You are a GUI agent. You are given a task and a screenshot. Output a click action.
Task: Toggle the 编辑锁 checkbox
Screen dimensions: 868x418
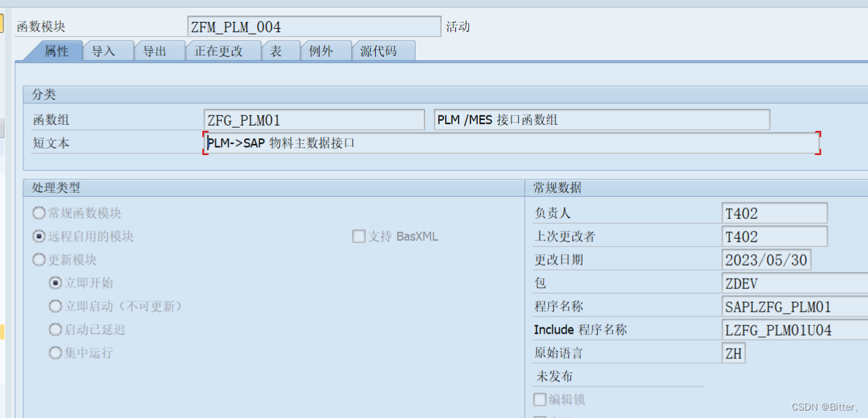(541, 399)
